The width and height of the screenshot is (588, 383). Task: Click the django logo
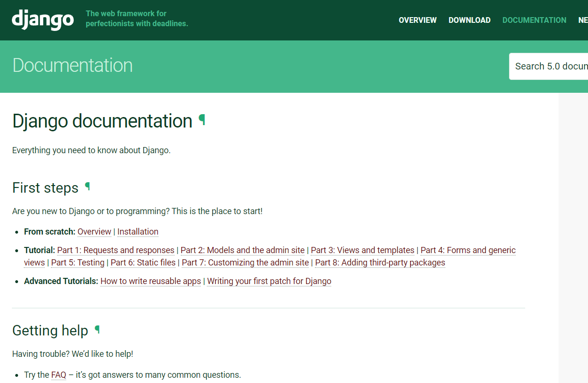(x=43, y=20)
